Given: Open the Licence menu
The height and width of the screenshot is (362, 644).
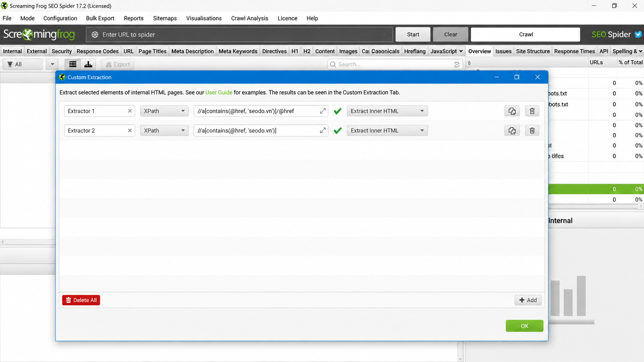Looking at the screenshot, I should pyautogui.click(x=287, y=18).
